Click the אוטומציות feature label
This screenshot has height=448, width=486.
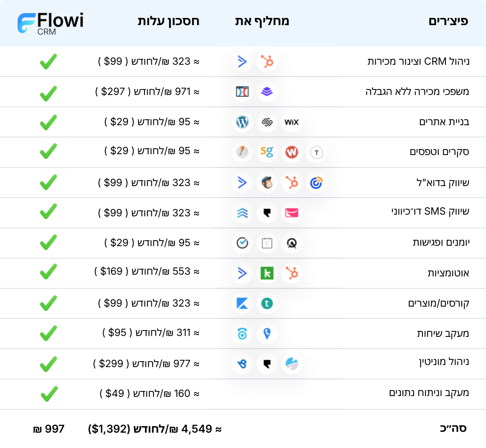point(448,273)
